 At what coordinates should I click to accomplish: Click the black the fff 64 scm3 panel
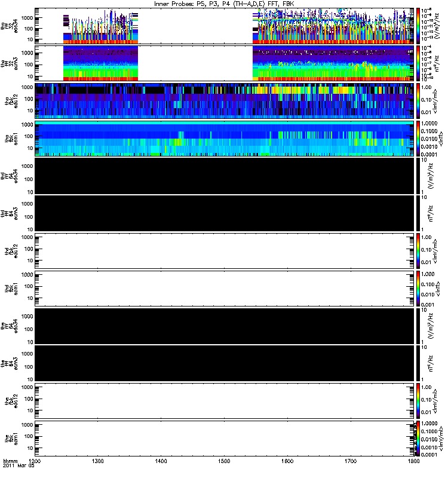pos(225,363)
